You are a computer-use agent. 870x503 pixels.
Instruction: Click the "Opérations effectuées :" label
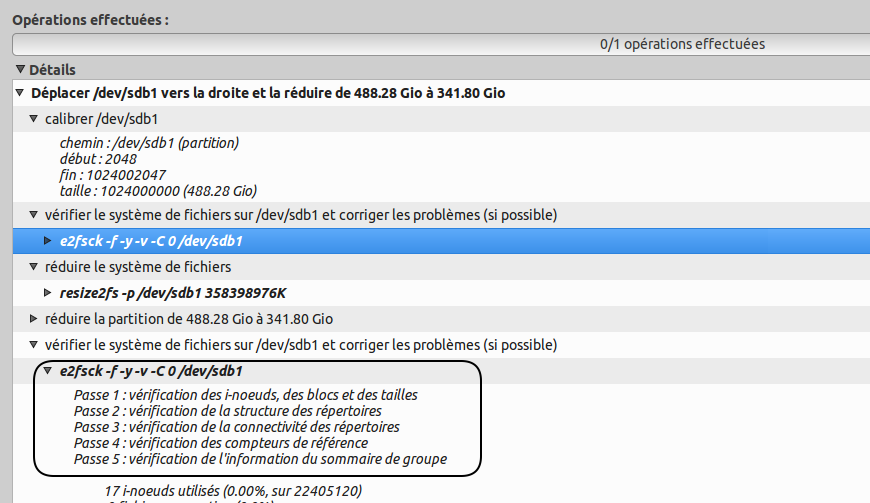[x=91, y=19]
